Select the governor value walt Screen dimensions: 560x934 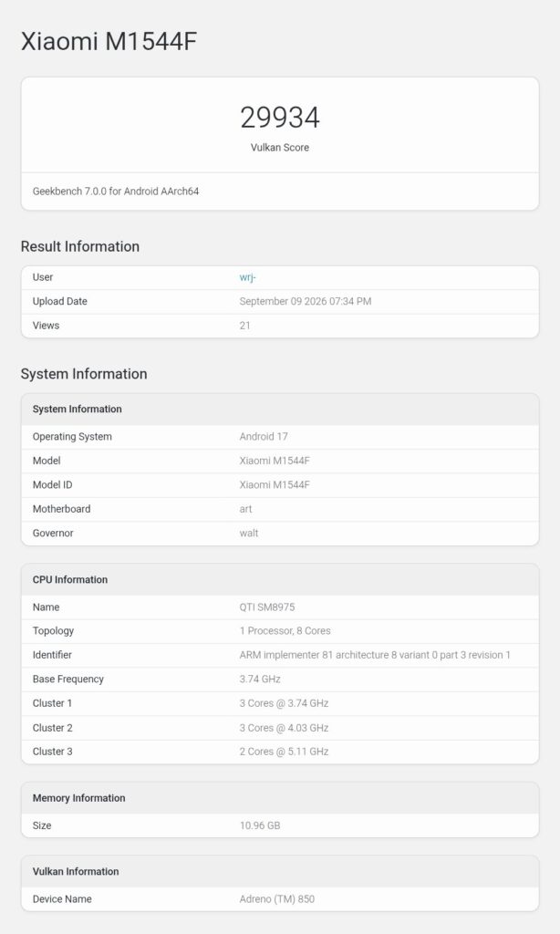(249, 533)
